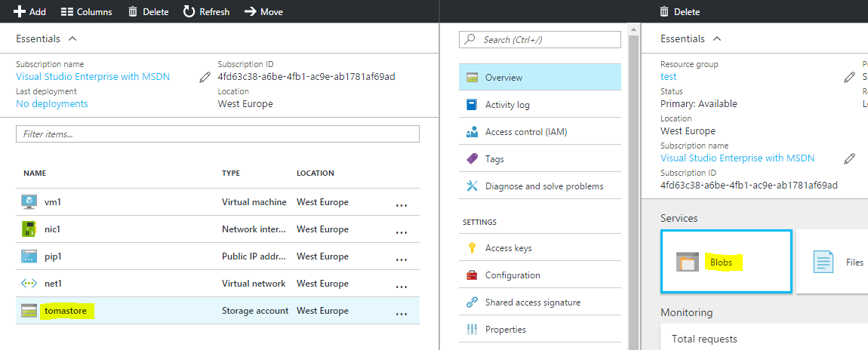Image resolution: width=868 pixels, height=350 pixels.
Task: Click the Add toolbar button
Action: (x=29, y=11)
